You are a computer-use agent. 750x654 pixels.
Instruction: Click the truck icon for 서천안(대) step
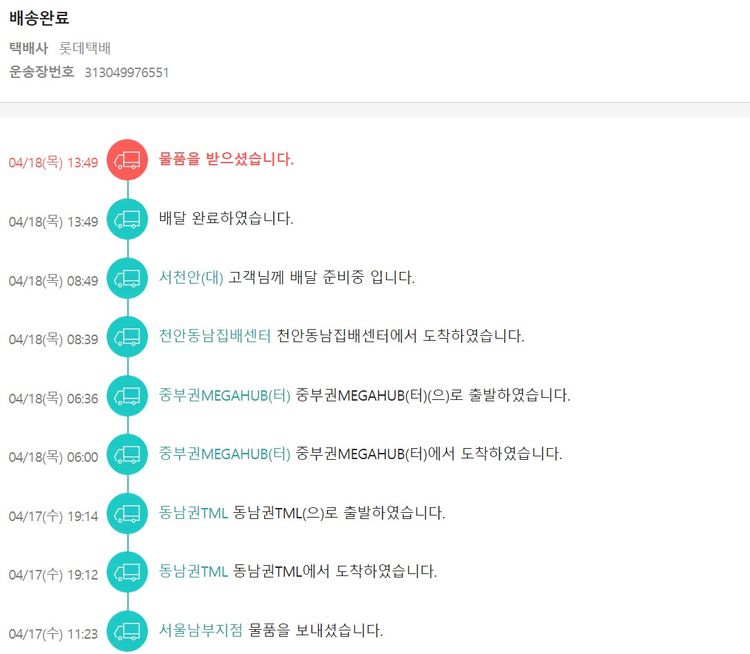click(127, 278)
